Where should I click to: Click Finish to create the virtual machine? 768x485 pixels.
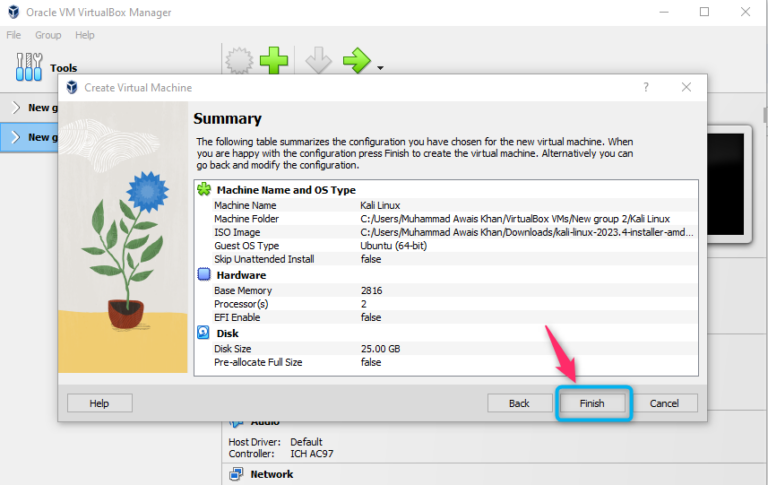[594, 403]
